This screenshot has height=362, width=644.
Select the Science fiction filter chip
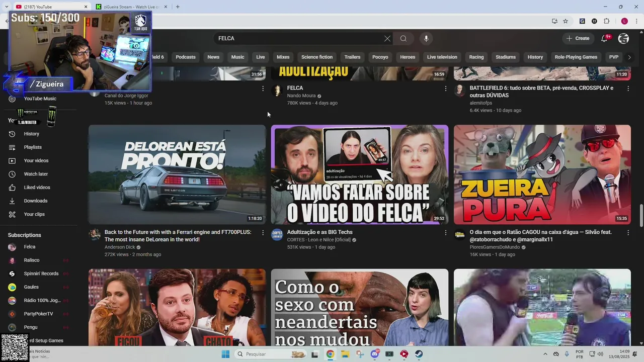pyautogui.click(x=317, y=57)
